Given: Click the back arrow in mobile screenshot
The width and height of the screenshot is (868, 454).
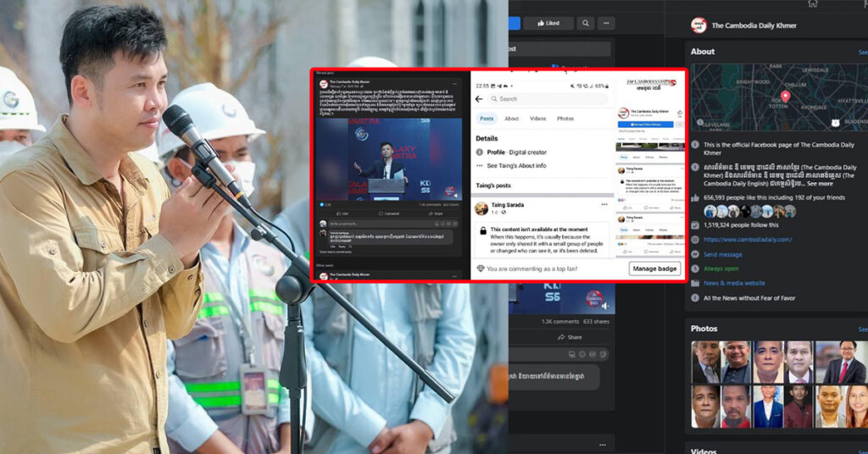Looking at the screenshot, I should pos(480,99).
